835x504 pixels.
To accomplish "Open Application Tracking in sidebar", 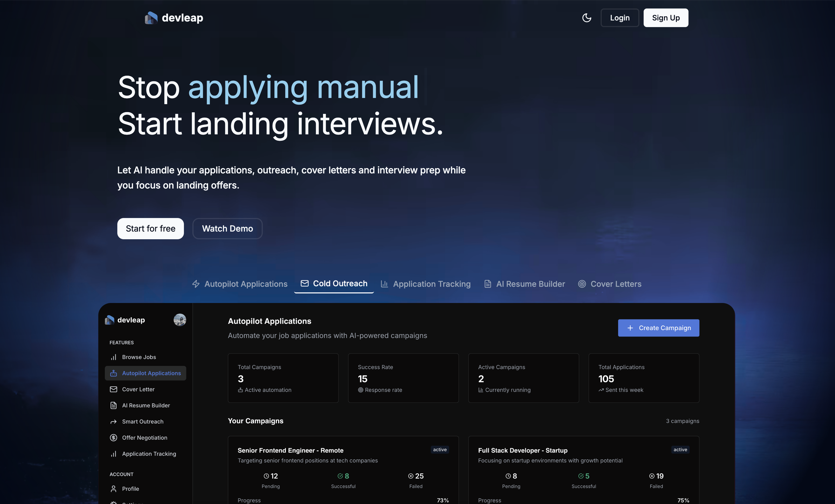I will click(149, 454).
